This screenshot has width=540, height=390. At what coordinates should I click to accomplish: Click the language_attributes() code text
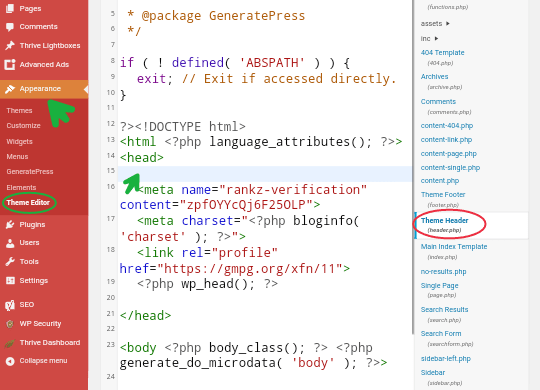pos(290,142)
